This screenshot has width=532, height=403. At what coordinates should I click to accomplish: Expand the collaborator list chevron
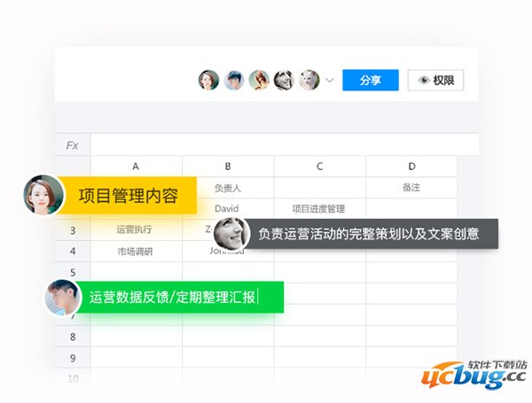click(x=330, y=81)
